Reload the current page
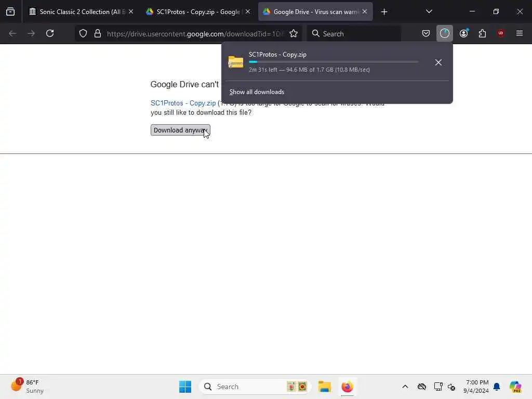The image size is (532, 399). [50, 33]
